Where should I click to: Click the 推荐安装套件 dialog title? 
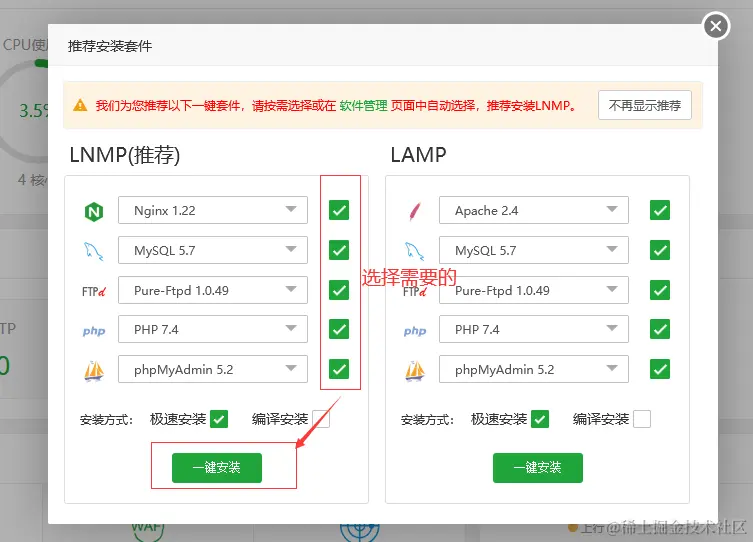110,46
